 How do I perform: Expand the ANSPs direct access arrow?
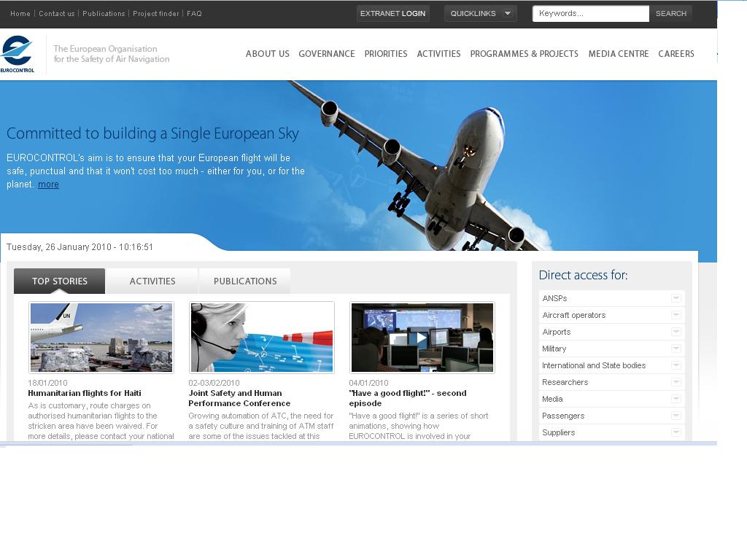(676, 298)
